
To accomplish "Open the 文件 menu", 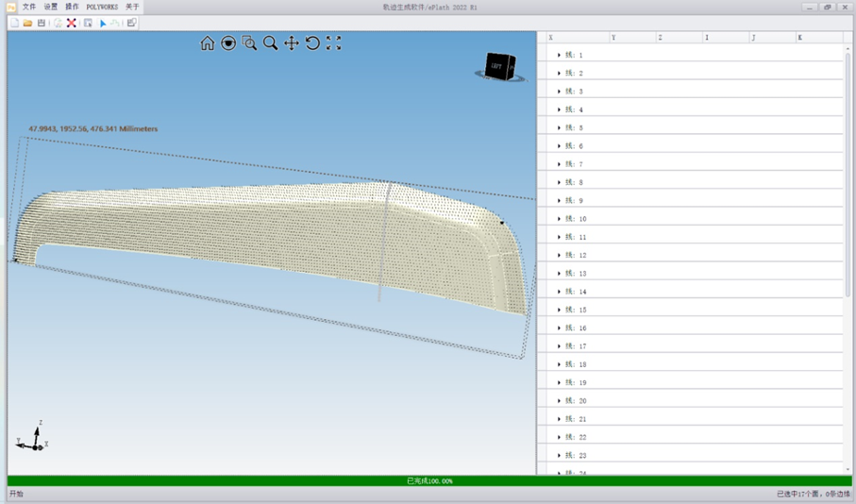I will click(29, 7).
